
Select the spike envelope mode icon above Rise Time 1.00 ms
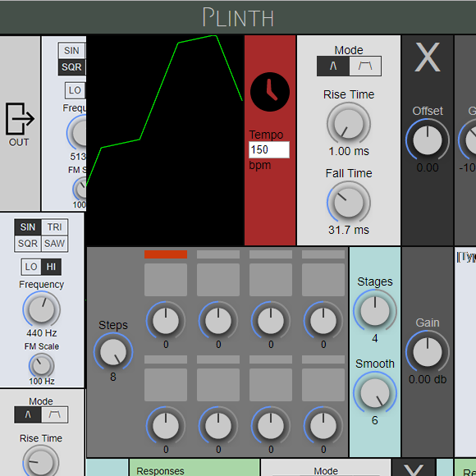tap(333, 66)
